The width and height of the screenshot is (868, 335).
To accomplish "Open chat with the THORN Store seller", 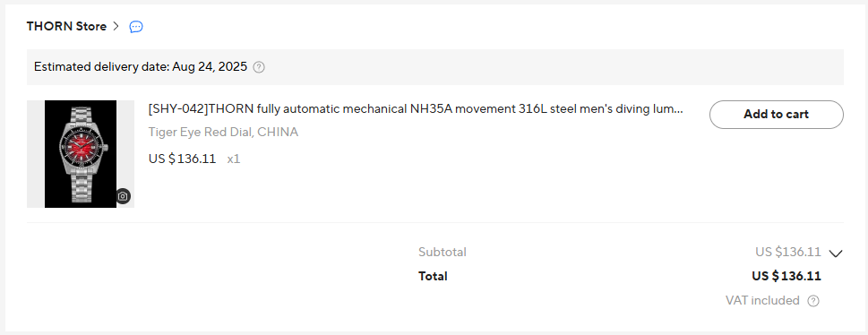I will (x=136, y=27).
